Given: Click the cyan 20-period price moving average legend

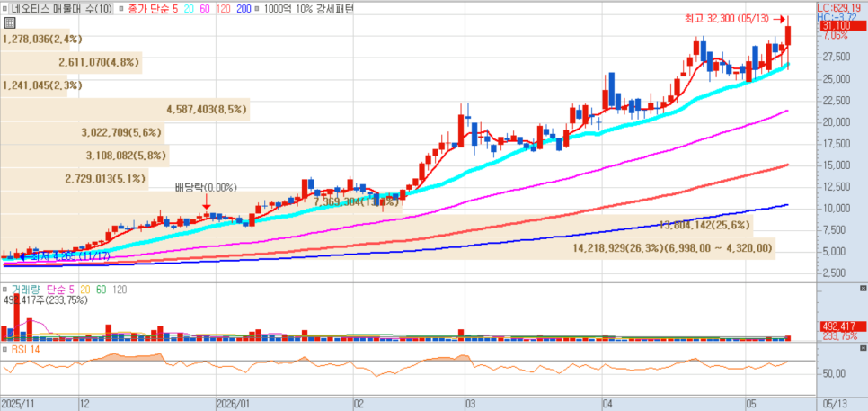Looking at the screenshot, I should point(187,8).
